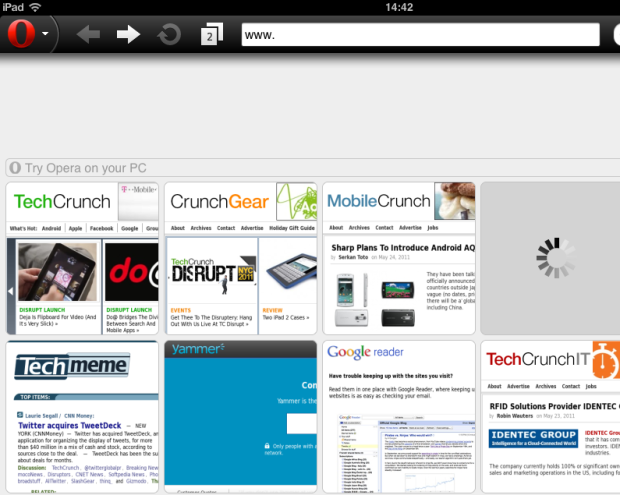Reload the page with refresh icon
The width and height of the screenshot is (620, 495).
pos(169,34)
